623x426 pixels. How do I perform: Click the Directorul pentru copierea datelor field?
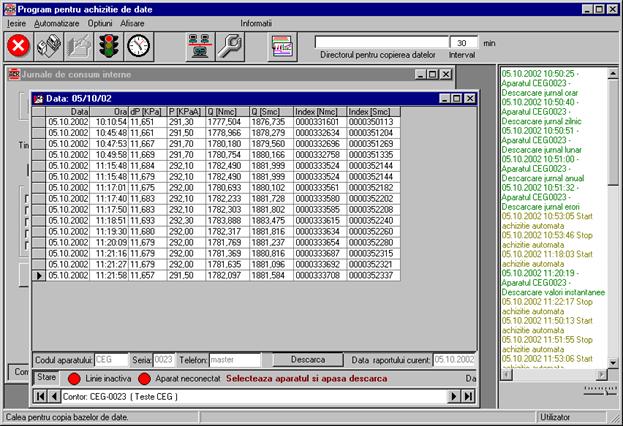coord(381,42)
